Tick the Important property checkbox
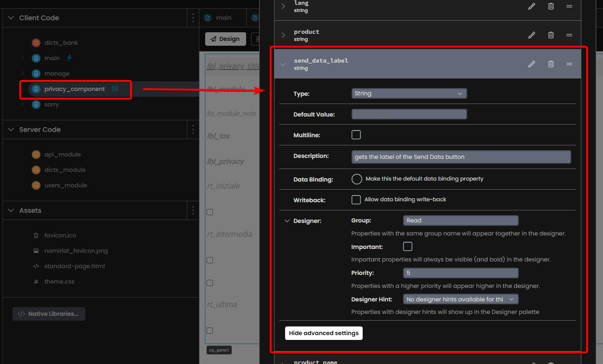Viewport: 603px width, 364px height. [x=407, y=247]
